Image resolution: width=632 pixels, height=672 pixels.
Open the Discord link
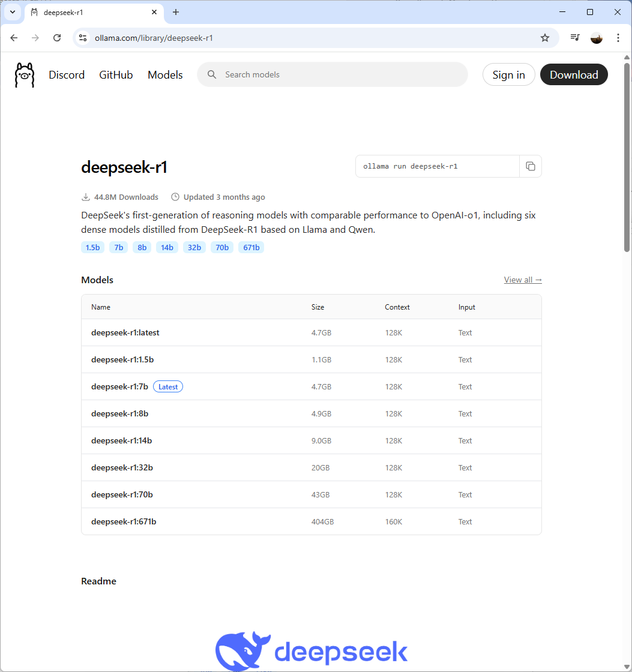pos(67,74)
